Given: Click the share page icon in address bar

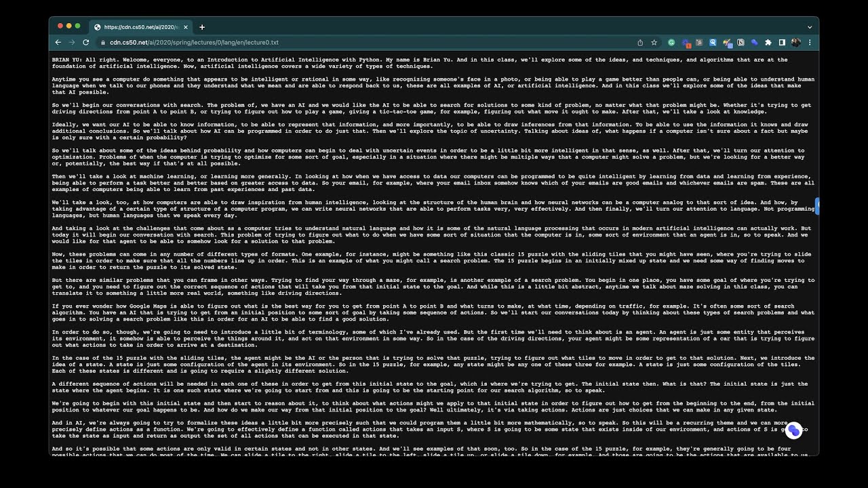Looking at the screenshot, I should 640,42.
